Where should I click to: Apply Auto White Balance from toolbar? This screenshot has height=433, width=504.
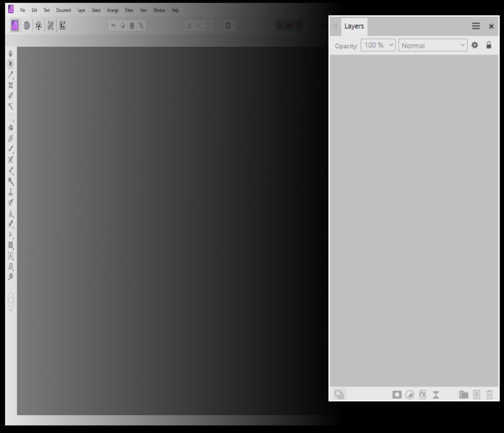(141, 26)
